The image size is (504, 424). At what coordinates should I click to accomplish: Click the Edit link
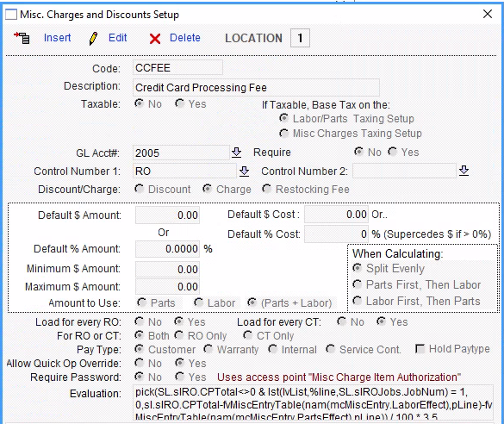point(118,38)
